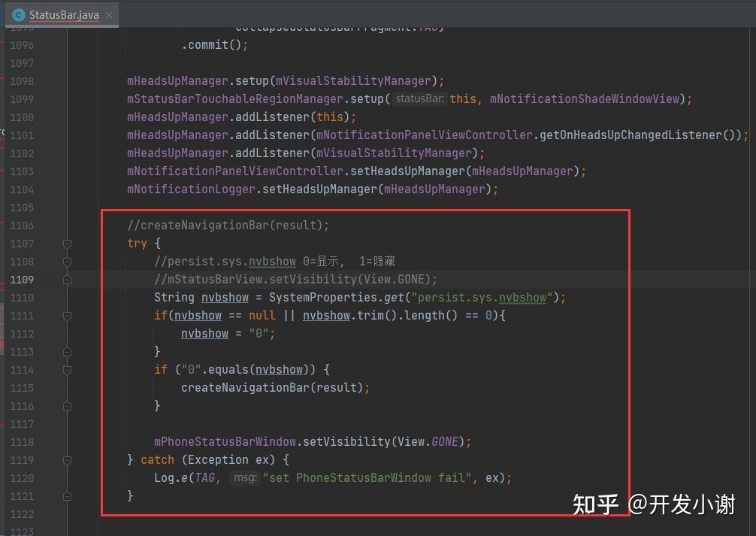This screenshot has height=536, width=756.
Task: Click the msg parameter name hint
Action: [x=245, y=477]
